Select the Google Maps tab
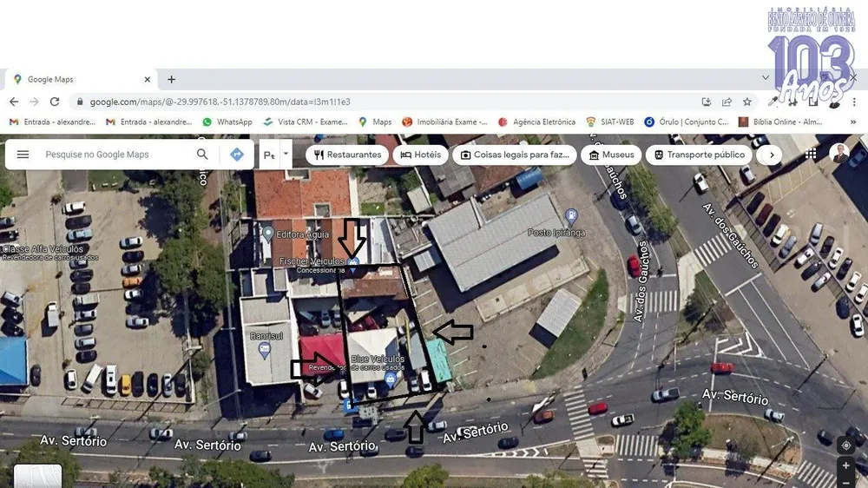The width and height of the screenshot is (868, 488). (x=82, y=79)
